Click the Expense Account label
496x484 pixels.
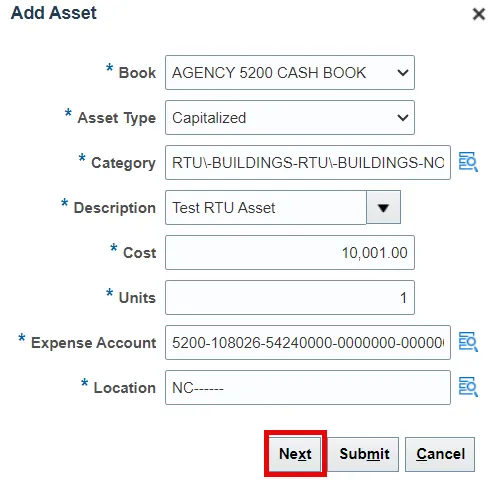tap(93, 343)
